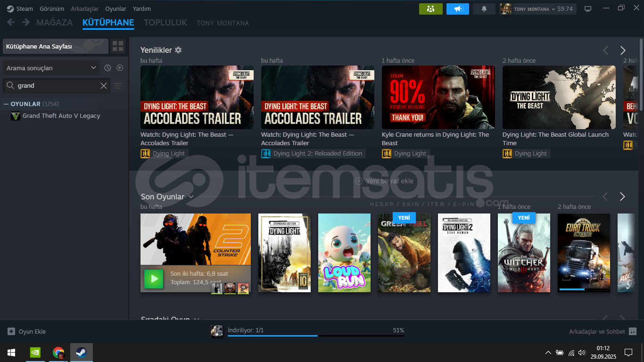Select the Grand Theft Auto V icon

pyautogui.click(x=16, y=116)
